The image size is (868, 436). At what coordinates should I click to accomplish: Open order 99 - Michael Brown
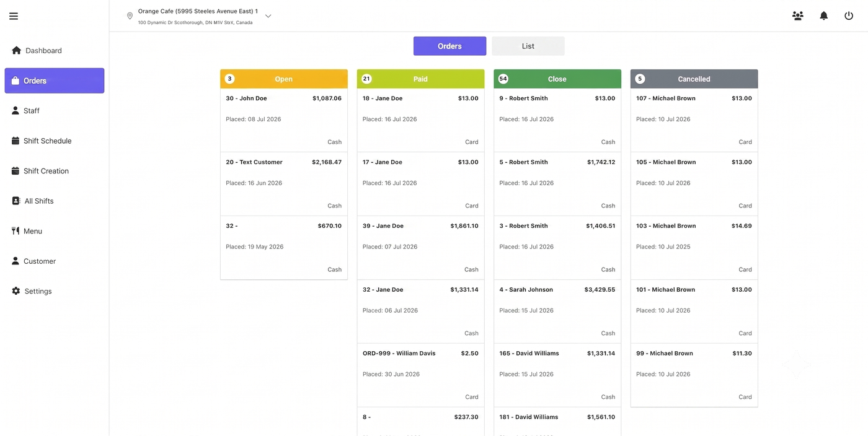(x=694, y=375)
